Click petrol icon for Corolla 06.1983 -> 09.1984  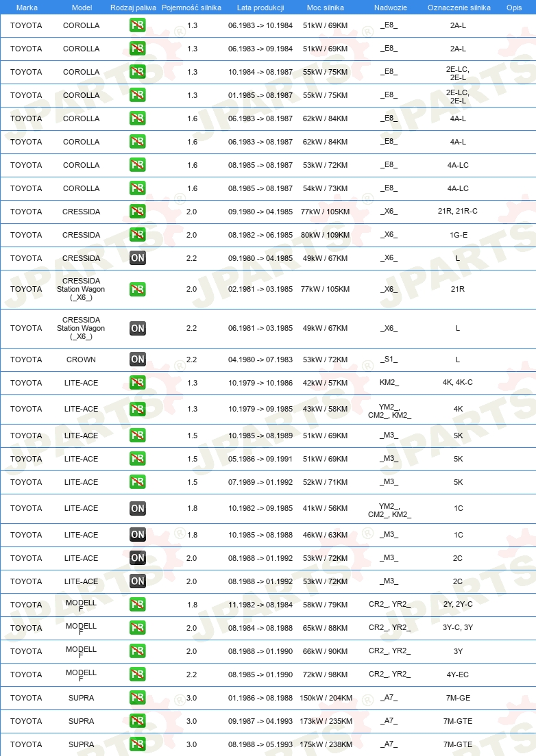138,48
